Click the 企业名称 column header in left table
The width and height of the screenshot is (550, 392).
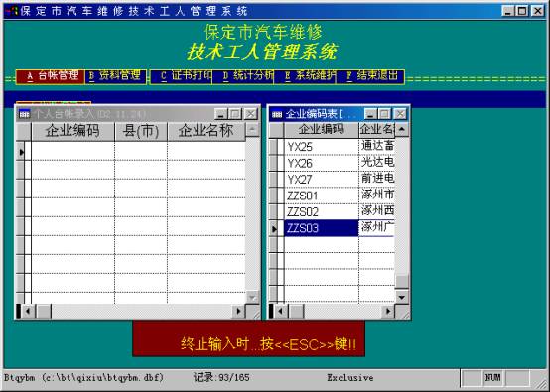[206, 131]
